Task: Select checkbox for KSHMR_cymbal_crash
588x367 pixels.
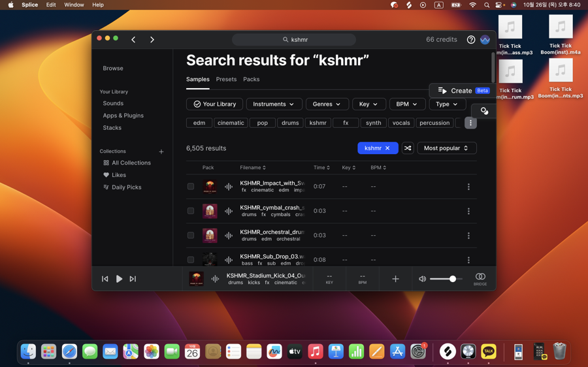Action: [191, 211]
